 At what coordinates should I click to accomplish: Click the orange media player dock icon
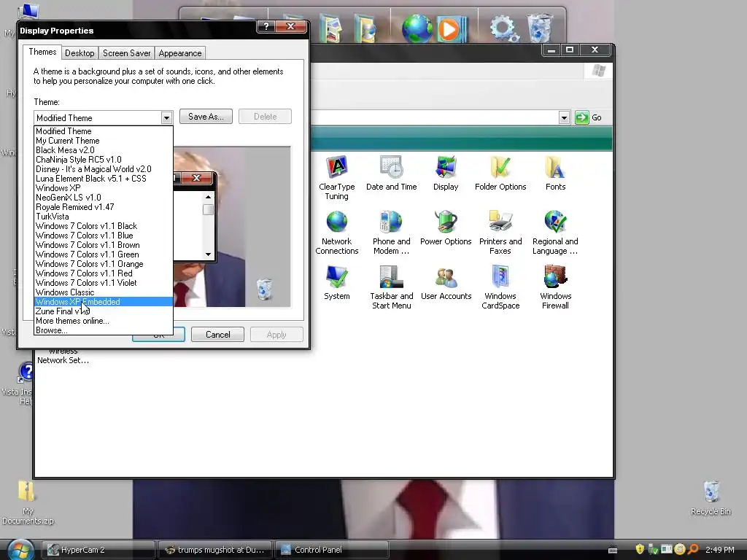tap(452, 29)
